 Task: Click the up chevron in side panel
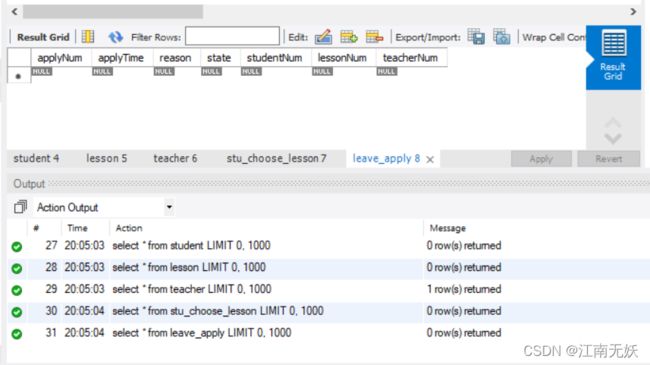[x=613, y=123]
